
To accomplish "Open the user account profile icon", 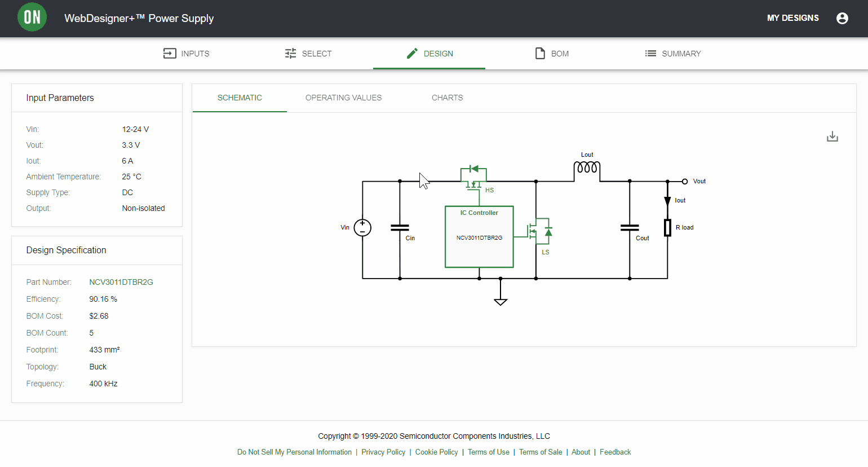I will (842, 18).
